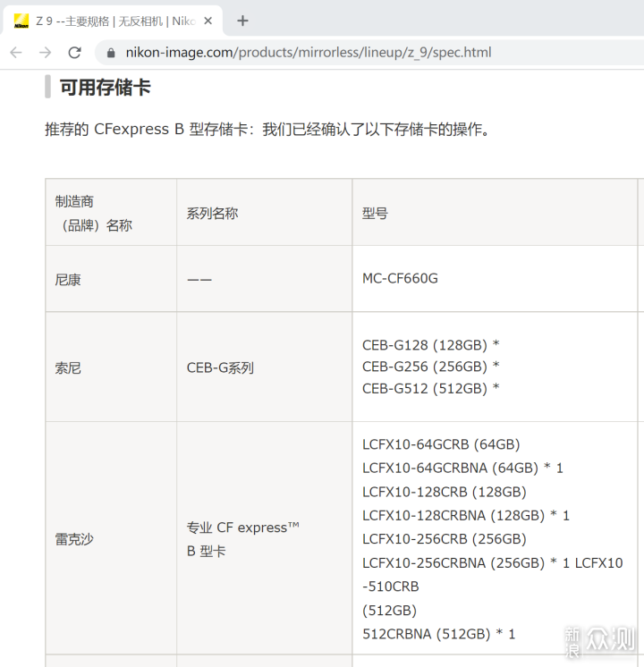The width and height of the screenshot is (644, 667).
Task: Click the browser forward arrow
Action: tap(45, 53)
